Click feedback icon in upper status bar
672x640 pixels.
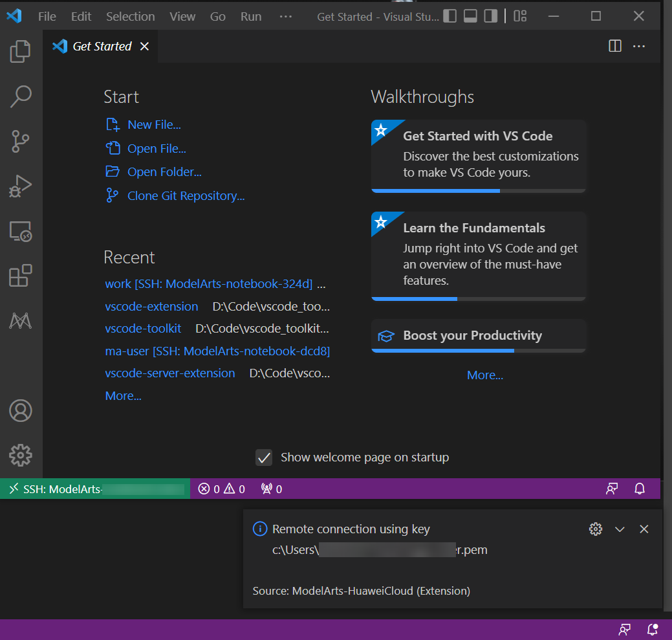pyautogui.click(x=612, y=489)
